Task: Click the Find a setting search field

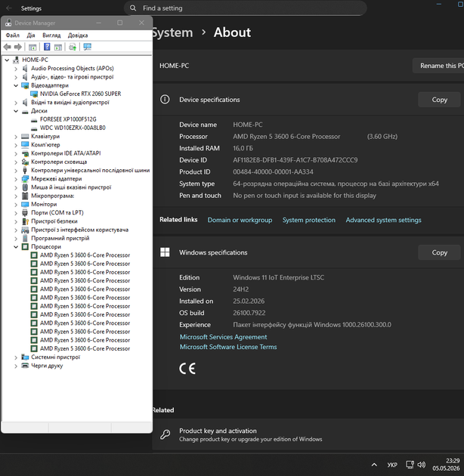Action: tap(246, 8)
